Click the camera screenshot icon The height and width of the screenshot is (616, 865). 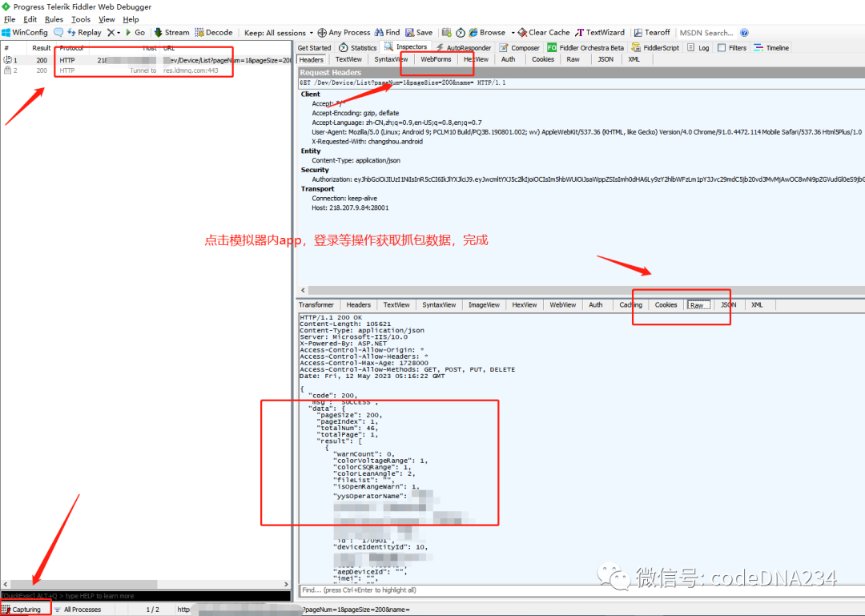(447, 33)
